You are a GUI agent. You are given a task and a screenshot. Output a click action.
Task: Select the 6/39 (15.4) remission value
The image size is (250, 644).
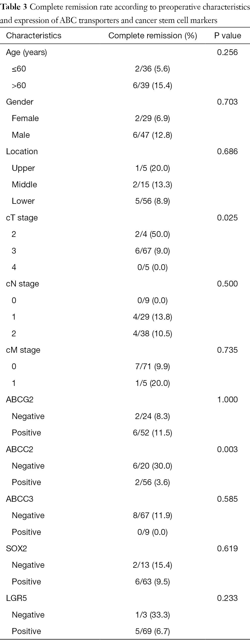click(152, 85)
